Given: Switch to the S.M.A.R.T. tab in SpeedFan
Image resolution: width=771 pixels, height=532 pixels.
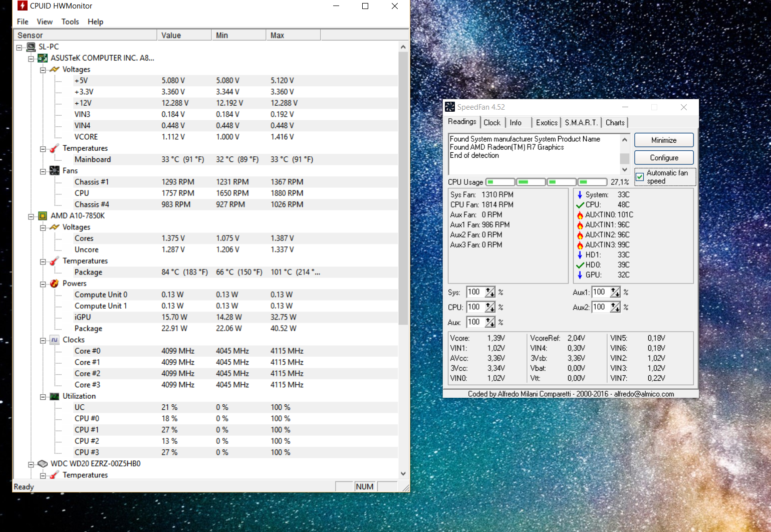Looking at the screenshot, I should [x=581, y=123].
